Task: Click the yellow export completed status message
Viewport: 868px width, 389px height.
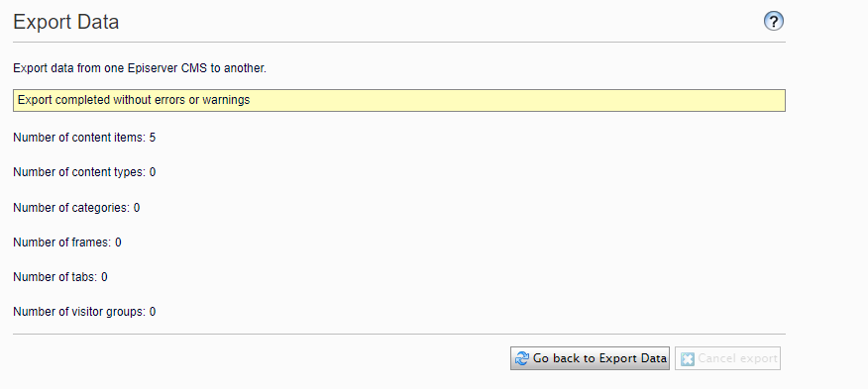Action: tap(399, 100)
